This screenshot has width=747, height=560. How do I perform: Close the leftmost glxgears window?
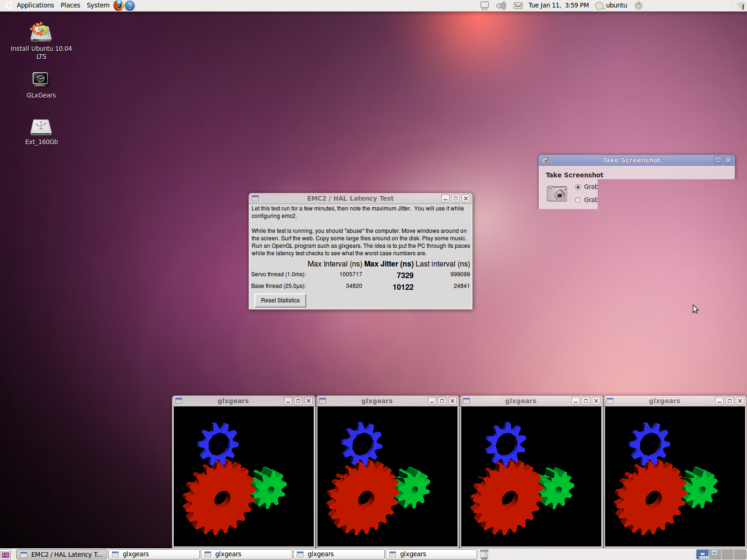(309, 401)
